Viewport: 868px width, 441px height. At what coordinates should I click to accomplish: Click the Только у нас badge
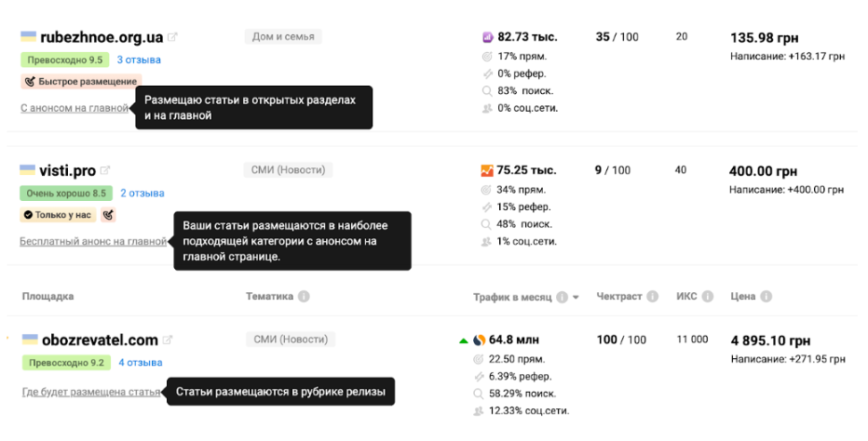coord(57,215)
